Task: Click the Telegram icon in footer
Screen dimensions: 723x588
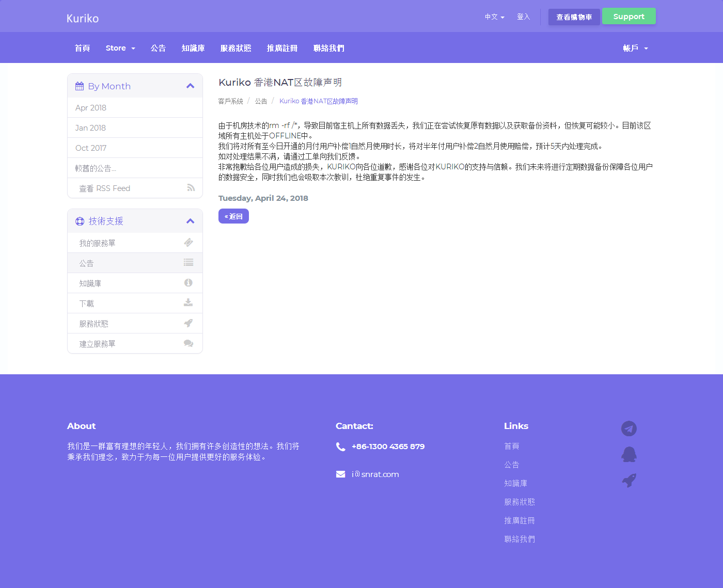Action: tap(628, 428)
